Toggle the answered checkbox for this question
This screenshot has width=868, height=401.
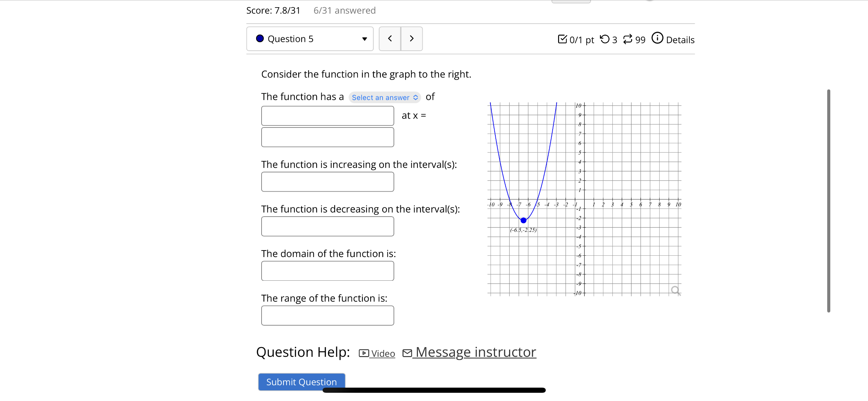[x=563, y=39]
